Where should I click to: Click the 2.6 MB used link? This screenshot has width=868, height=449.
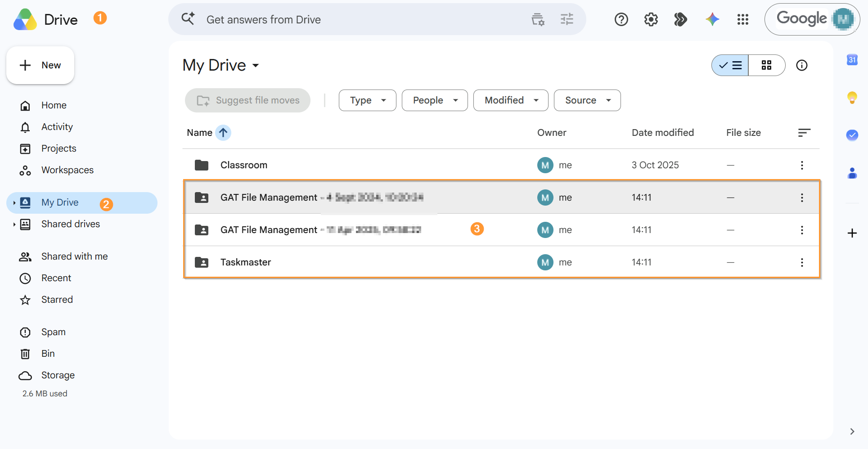point(45,394)
